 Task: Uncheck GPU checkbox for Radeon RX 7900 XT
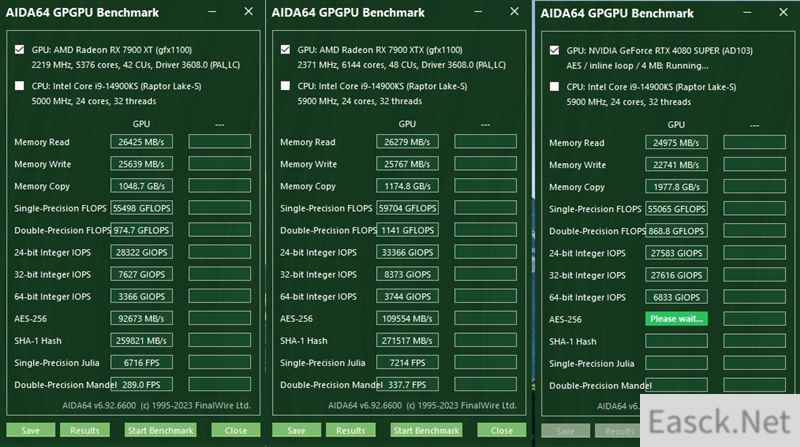19,49
